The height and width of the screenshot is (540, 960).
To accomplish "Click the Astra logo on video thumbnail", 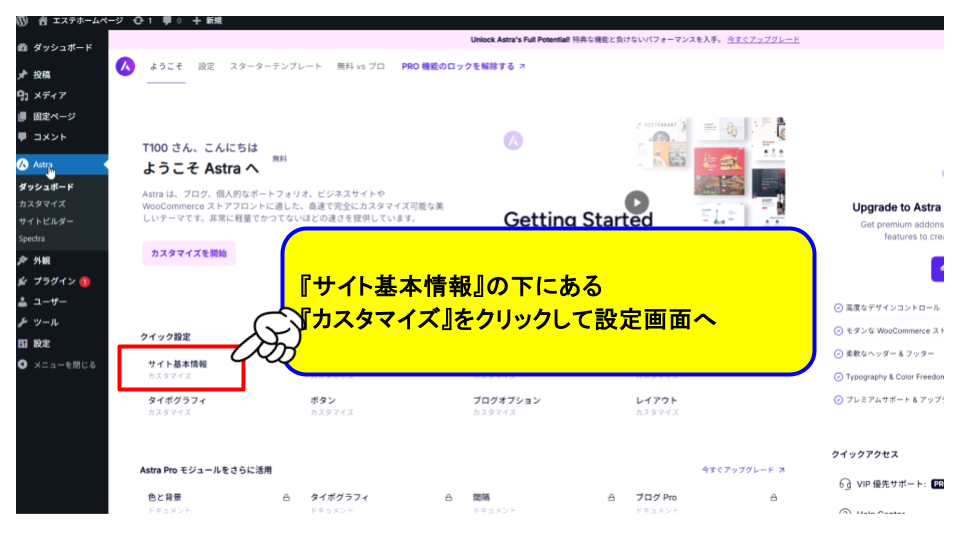I will click(513, 141).
